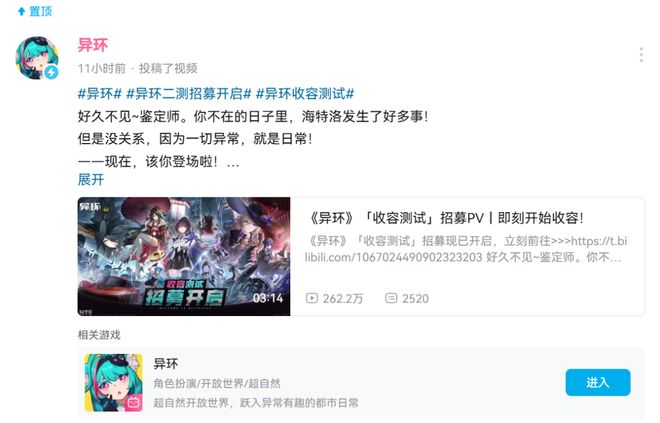Open video title 《异环》「收容测试」招募PV

[446, 218]
